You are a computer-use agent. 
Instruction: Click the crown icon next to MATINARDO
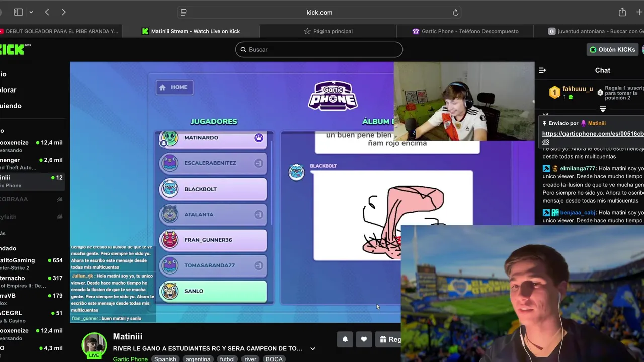[x=259, y=138]
